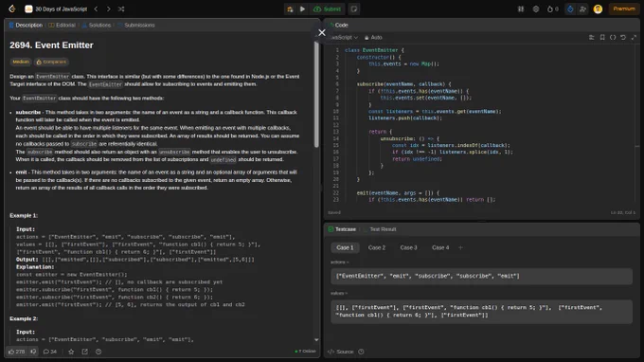Image resolution: width=644 pixels, height=362 pixels.
Task: Select Case 4 test case
Action: point(440,247)
